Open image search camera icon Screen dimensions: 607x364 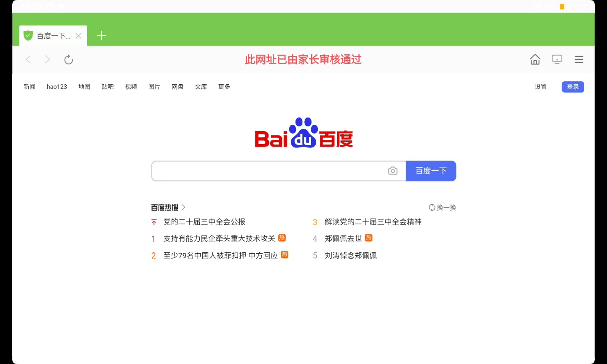point(392,171)
